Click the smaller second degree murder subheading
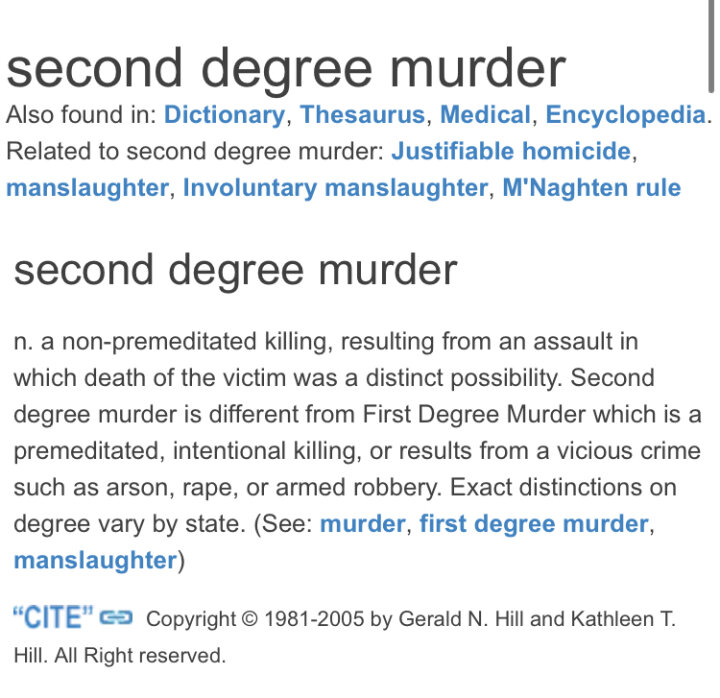The width and height of the screenshot is (720, 698). coord(235,271)
